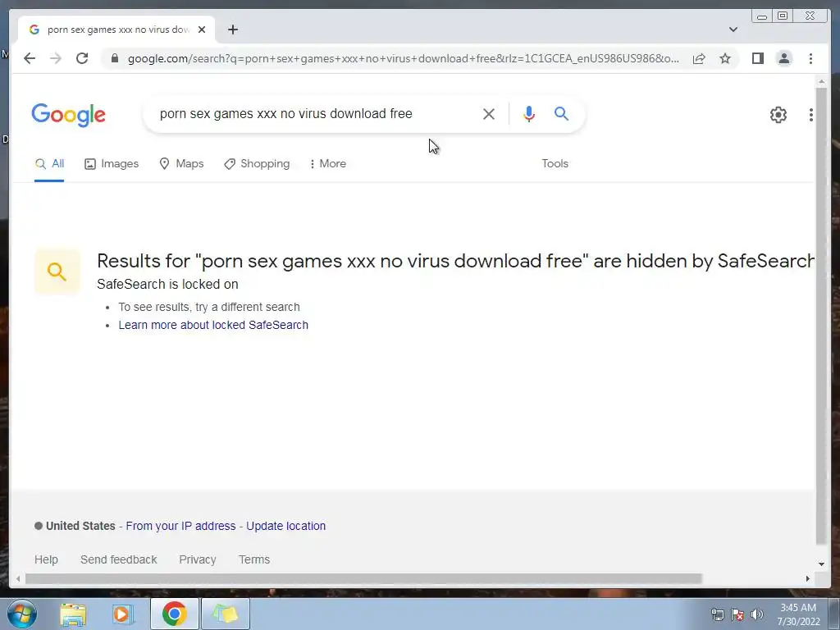The image size is (840, 630).
Task: Open Action Center flag tray icon
Action: 737,614
